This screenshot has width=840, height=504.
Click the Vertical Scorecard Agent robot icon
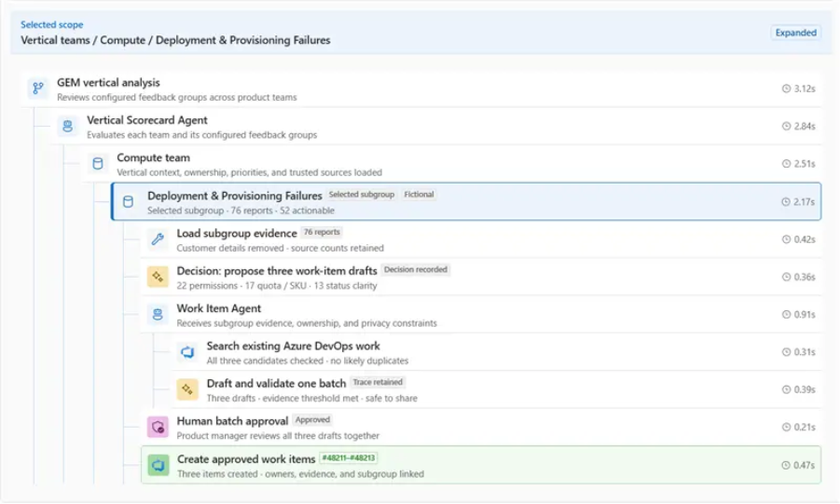[67, 126]
